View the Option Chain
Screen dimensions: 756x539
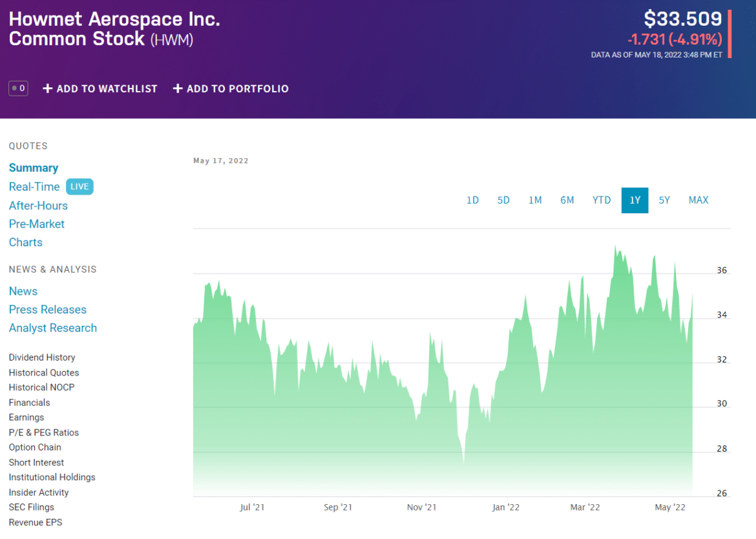(x=35, y=447)
